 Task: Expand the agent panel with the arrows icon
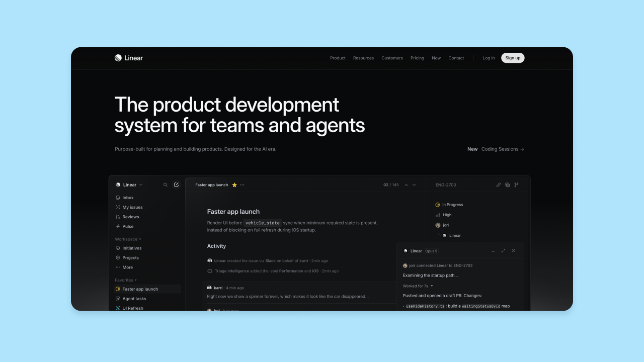[x=503, y=251]
